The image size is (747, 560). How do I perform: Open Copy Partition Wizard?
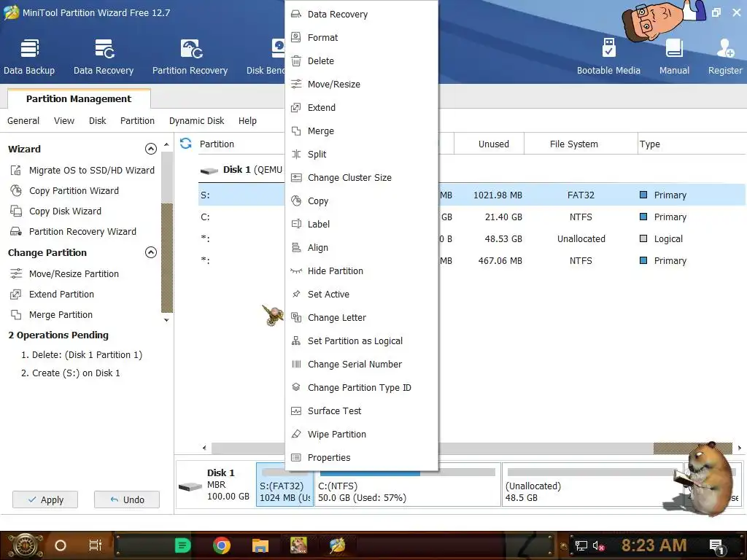pyautogui.click(x=65, y=190)
